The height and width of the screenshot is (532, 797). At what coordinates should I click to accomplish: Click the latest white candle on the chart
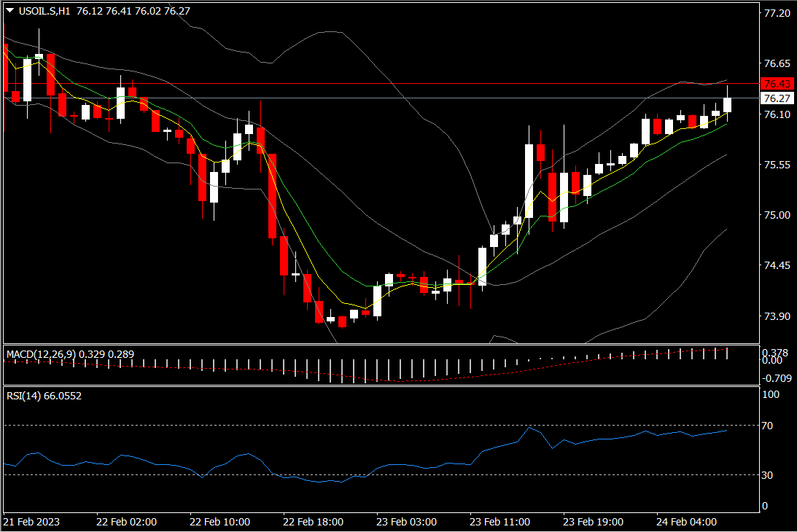[727, 104]
